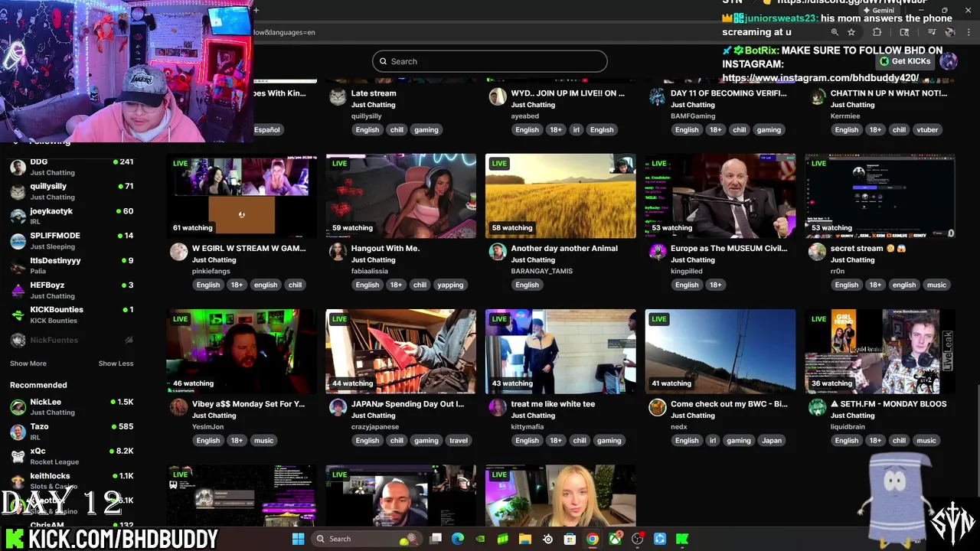This screenshot has width=980, height=551.
Task: Open KICKBounties channel in sidebar
Action: (72, 315)
